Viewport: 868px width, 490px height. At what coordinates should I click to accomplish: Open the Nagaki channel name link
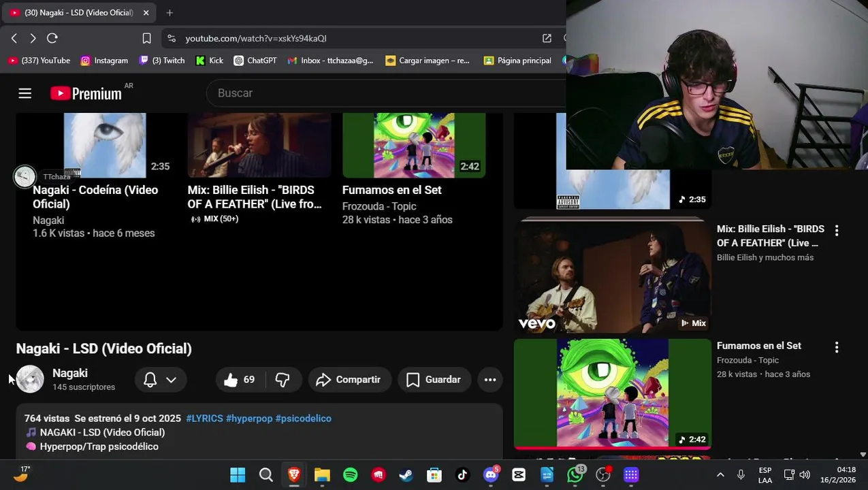[x=70, y=373]
